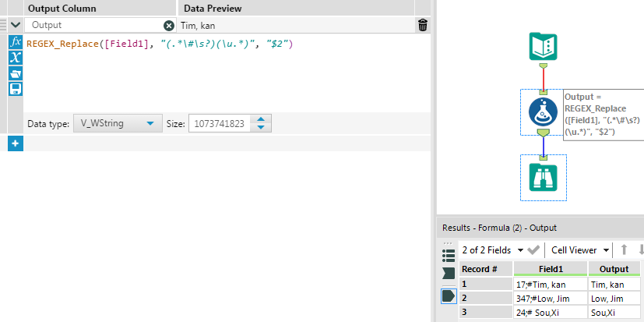Select the Text Input tool on canvas
644x322 pixels.
pyautogui.click(x=543, y=47)
